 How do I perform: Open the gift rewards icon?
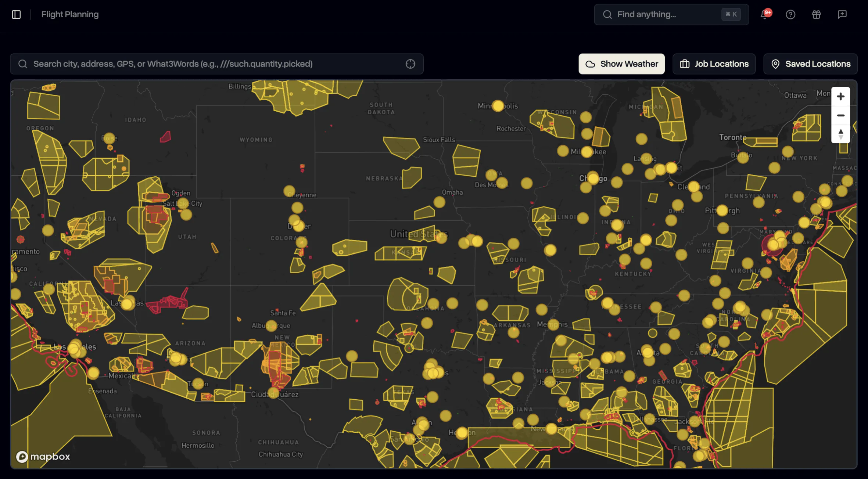[816, 14]
